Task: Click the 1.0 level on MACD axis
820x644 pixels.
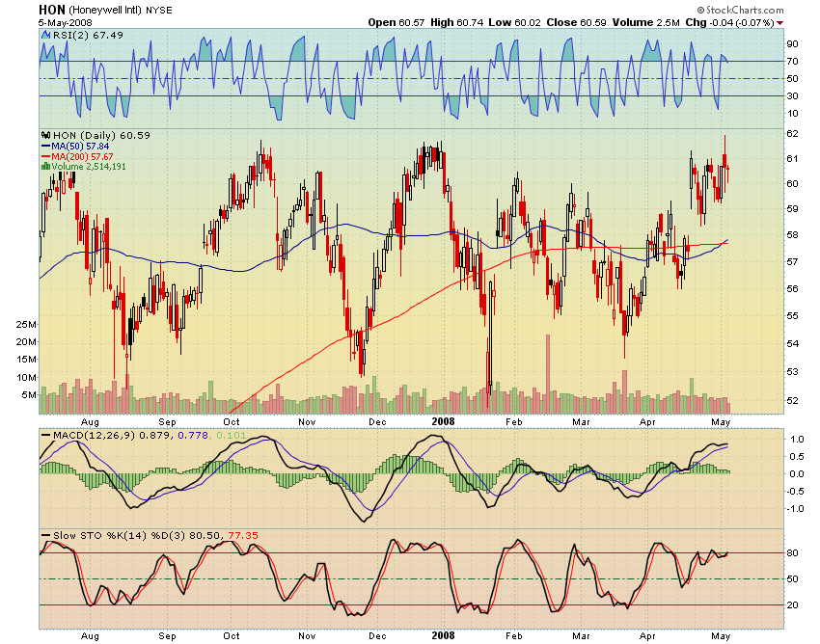Action: (x=797, y=439)
